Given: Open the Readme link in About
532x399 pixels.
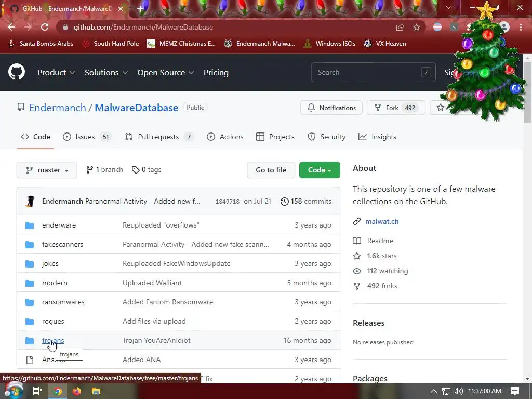Looking at the screenshot, I should pyautogui.click(x=380, y=241).
